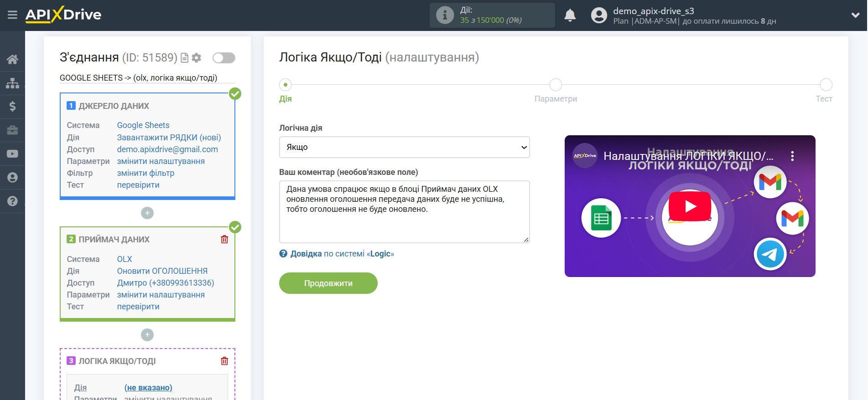The image size is (868, 400).
Task: Open the notifications bell
Action: (x=570, y=15)
